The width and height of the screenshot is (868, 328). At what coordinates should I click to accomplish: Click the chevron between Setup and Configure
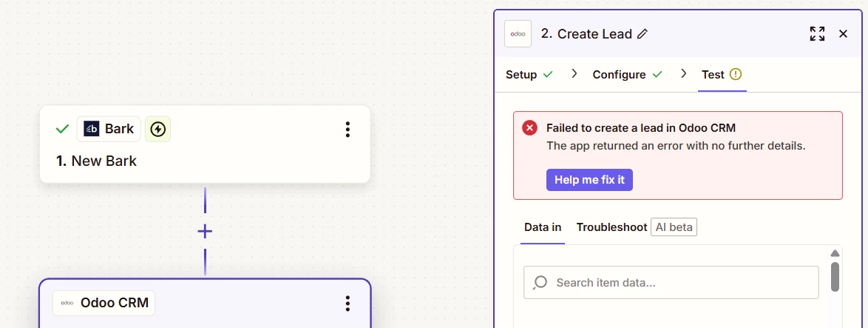click(574, 73)
